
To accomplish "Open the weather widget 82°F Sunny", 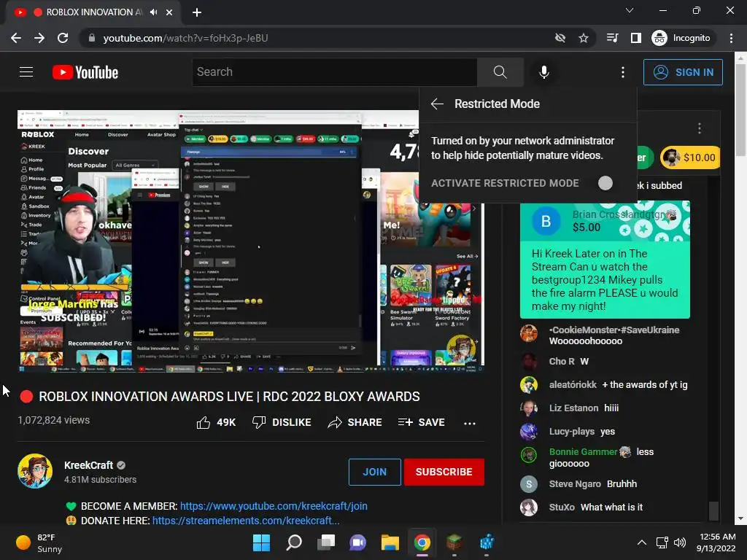I will click(39, 542).
